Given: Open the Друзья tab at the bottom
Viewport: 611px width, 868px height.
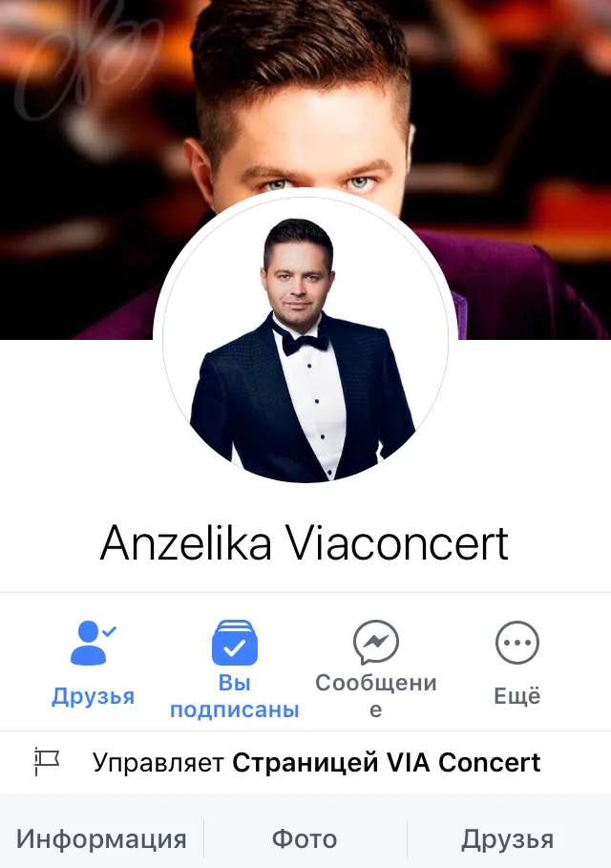Looking at the screenshot, I should [x=508, y=839].
